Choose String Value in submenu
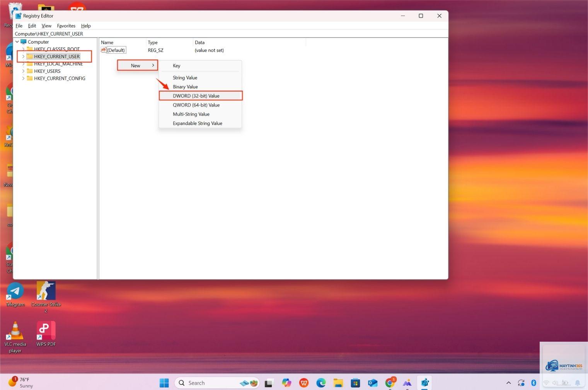588x390 pixels. 200,78
